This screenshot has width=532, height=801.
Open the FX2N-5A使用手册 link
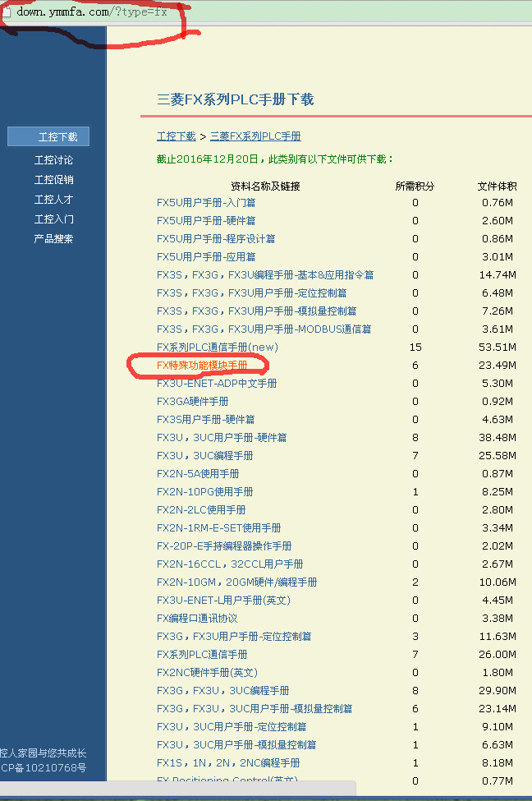pyautogui.click(x=198, y=474)
